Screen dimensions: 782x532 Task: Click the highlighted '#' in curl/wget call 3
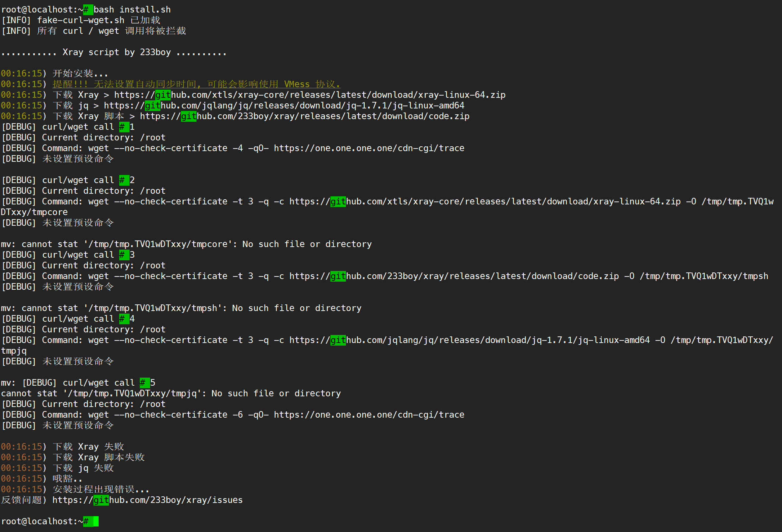pyautogui.click(x=122, y=255)
